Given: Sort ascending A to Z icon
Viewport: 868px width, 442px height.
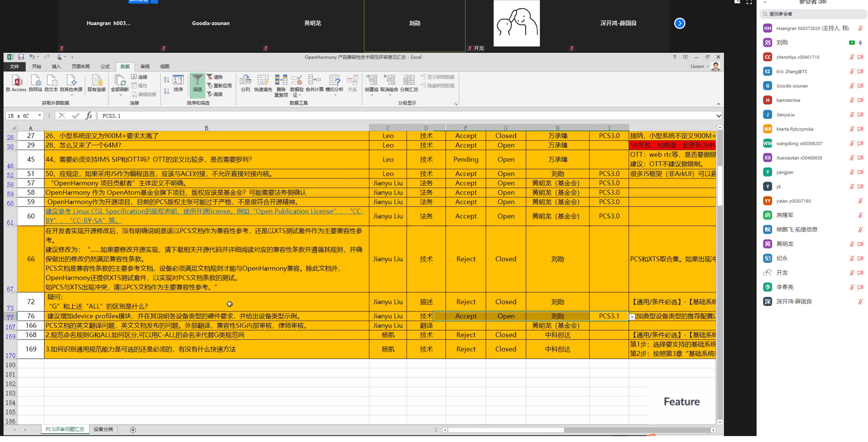Looking at the screenshot, I should 166,80.
